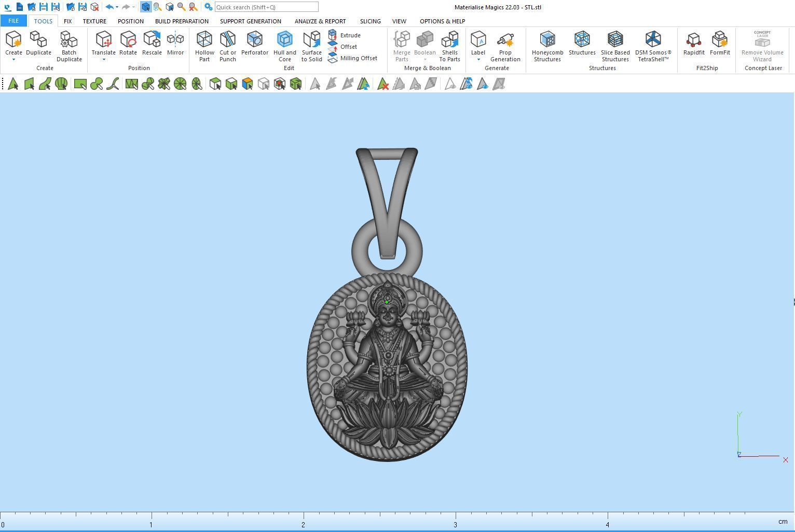Image resolution: width=795 pixels, height=532 pixels.
Task: Open Batch Duplicate tool
Action: 69,46
